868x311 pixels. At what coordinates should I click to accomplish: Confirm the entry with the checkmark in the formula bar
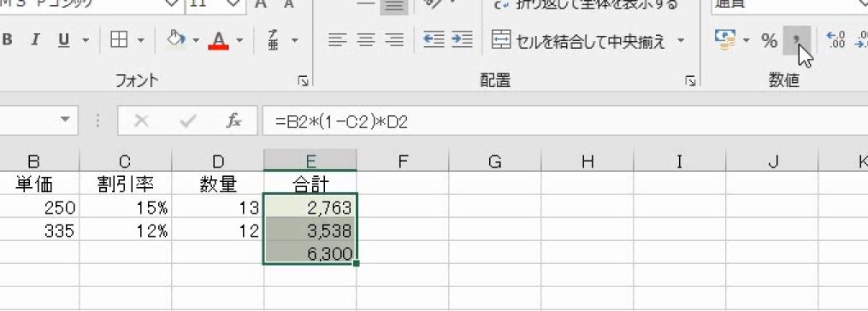coord(187,121)
